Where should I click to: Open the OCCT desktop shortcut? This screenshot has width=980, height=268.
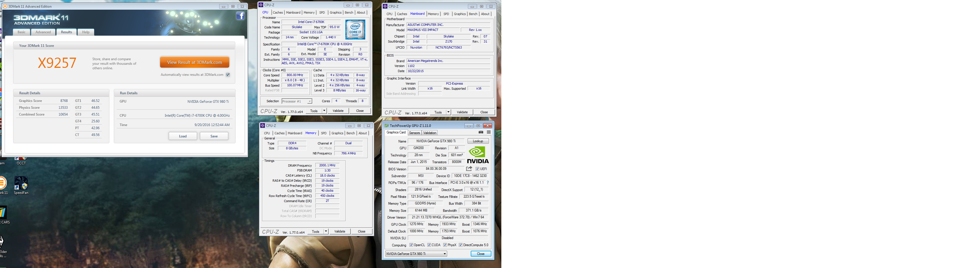(21, 161)
